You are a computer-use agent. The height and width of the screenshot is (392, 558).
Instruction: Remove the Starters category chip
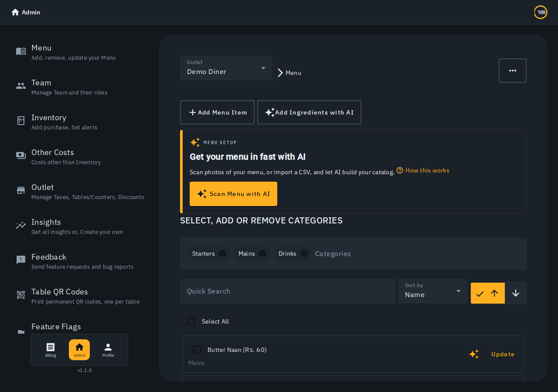click(x=222, y=253)
